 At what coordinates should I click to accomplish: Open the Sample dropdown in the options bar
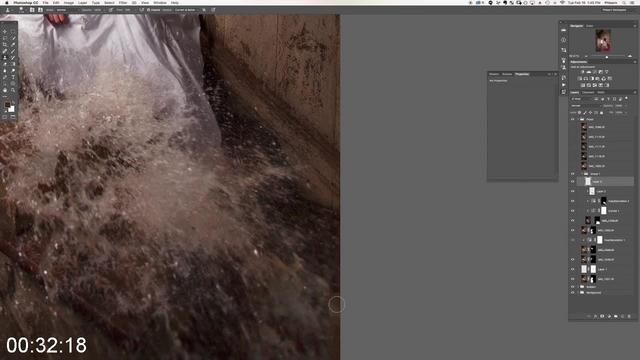pyautogui.click(x=186, y=10)
